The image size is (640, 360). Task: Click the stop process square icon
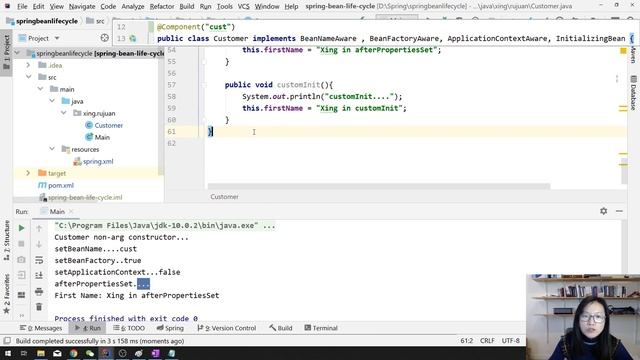21,244
